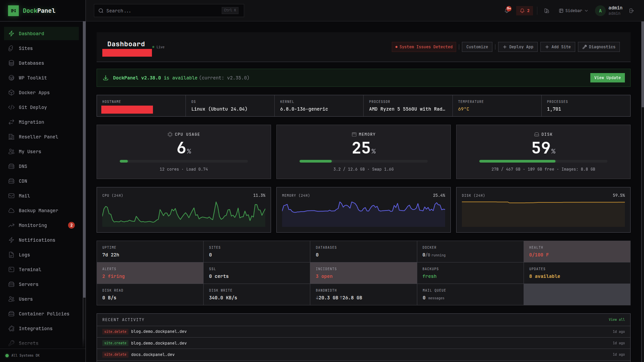
Task: Click the Monitoring trend icon
Action: click(11, 225)
